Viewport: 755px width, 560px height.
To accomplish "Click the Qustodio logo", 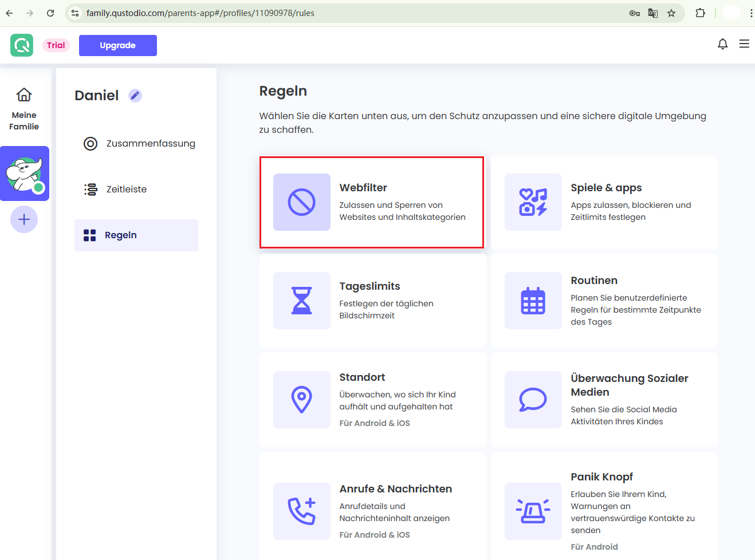I will click(22, 45).
